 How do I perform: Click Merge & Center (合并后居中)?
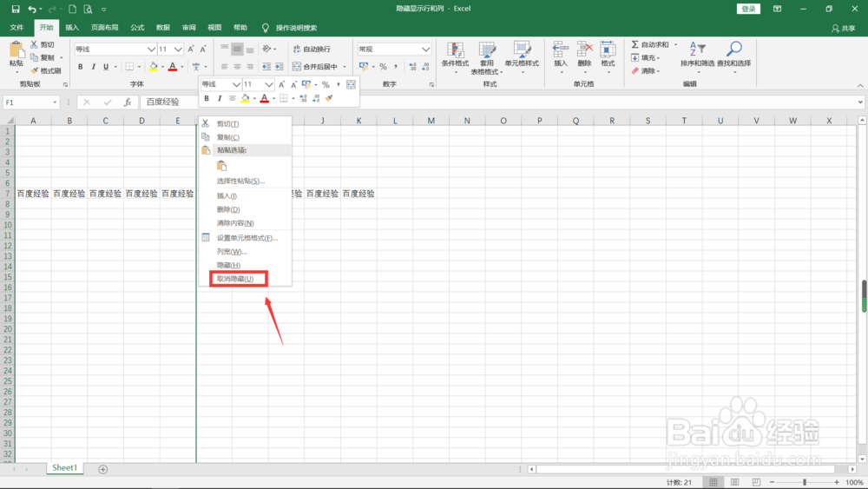315,67
